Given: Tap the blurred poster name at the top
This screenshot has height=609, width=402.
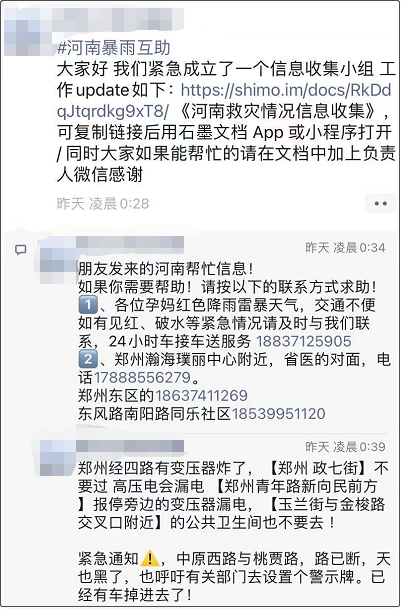Looking at the screenshot, I should (118, 15).
